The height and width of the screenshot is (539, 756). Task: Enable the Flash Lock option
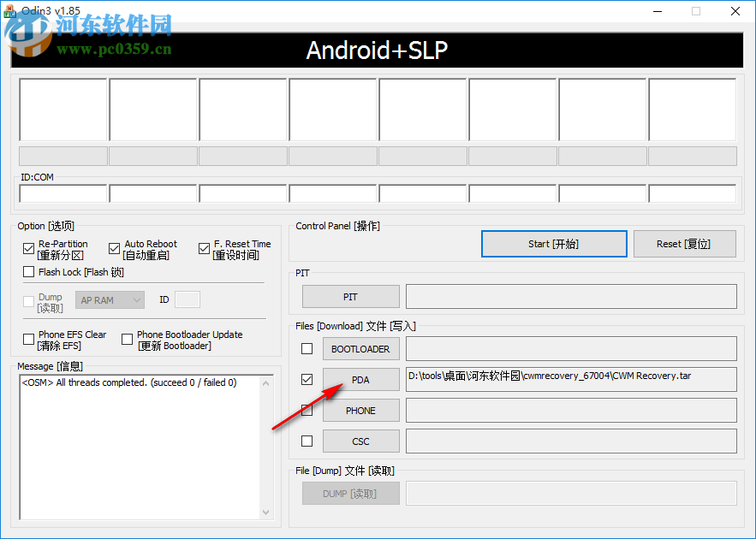(x=28, y=271)
